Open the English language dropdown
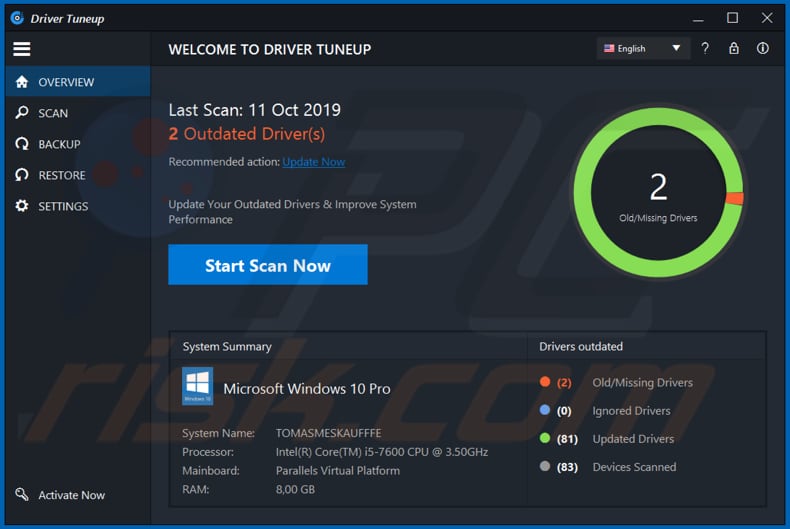Screen dimensions: 790x529 pyautogui.click(x=643, y=48)
